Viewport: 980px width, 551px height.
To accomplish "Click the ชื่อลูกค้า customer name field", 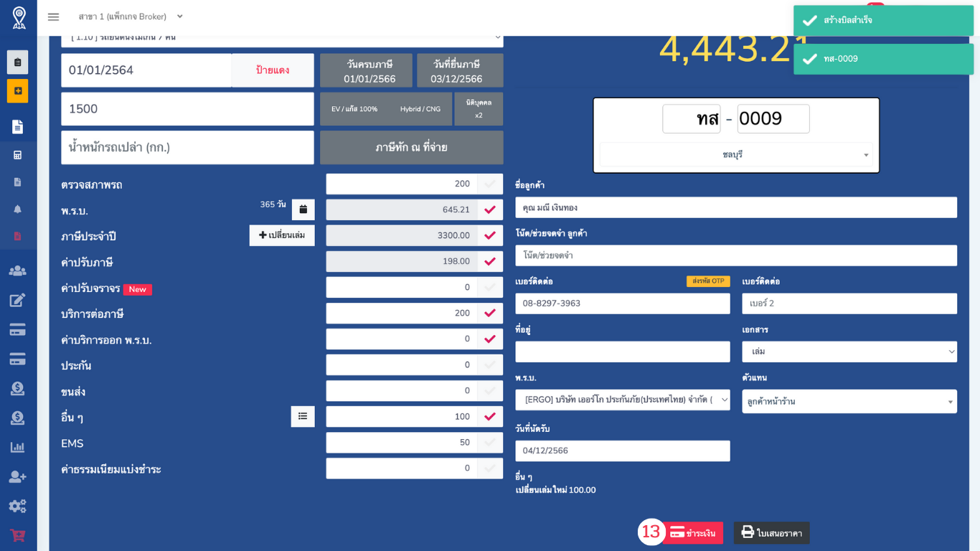I will click(x=736, y=207).
